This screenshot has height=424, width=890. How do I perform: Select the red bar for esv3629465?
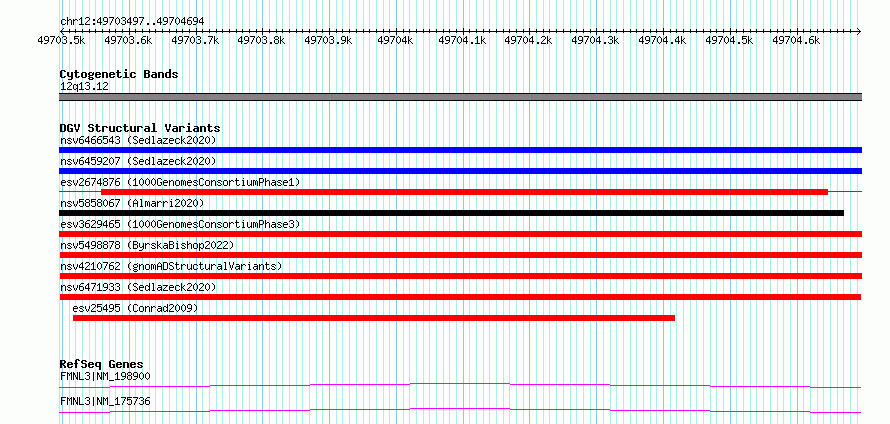pos(460,234)
